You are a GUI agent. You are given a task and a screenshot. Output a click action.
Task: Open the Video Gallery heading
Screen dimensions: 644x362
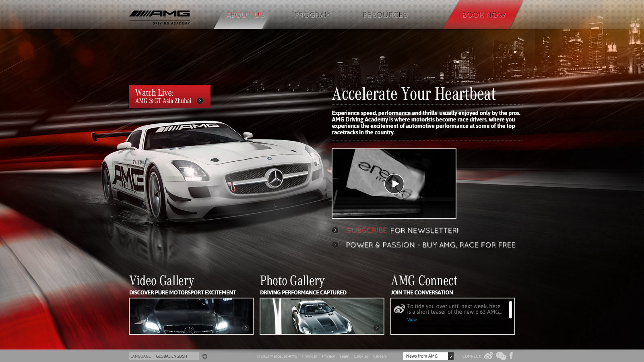point(161,280)
